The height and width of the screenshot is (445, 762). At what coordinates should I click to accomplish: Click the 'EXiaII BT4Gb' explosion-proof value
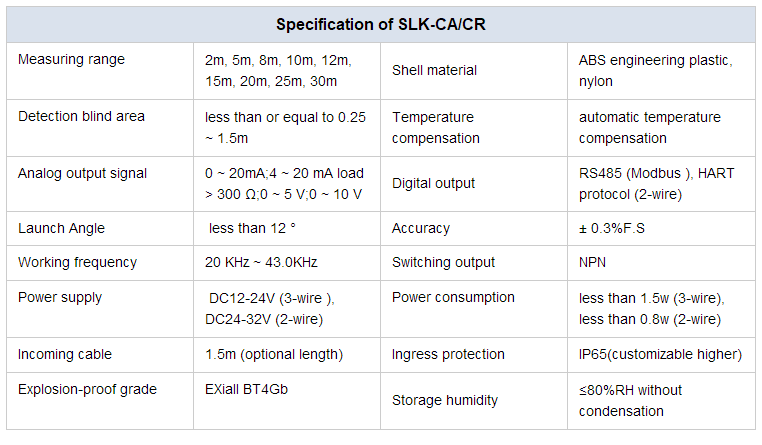click(246, 390)
